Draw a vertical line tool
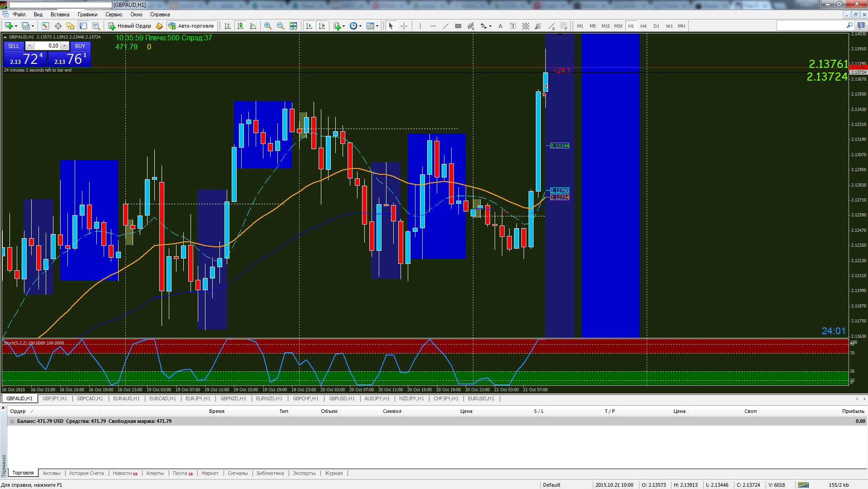Screen dimensions: 868x489 [x=420, y=26]
